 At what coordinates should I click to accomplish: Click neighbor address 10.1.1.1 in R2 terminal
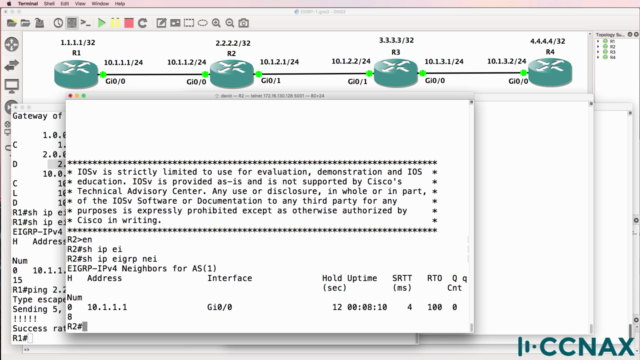[107, 307]
